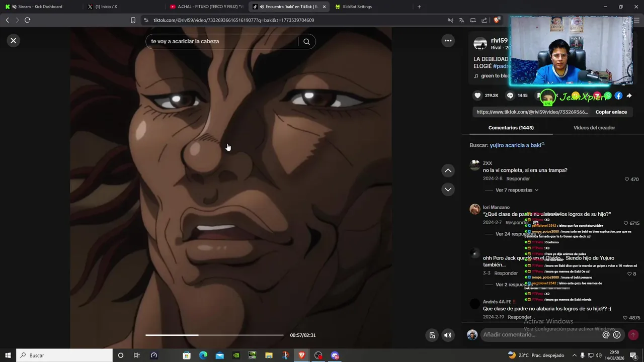Switch to Vídeos del creador tab

[x=594, y=128]
